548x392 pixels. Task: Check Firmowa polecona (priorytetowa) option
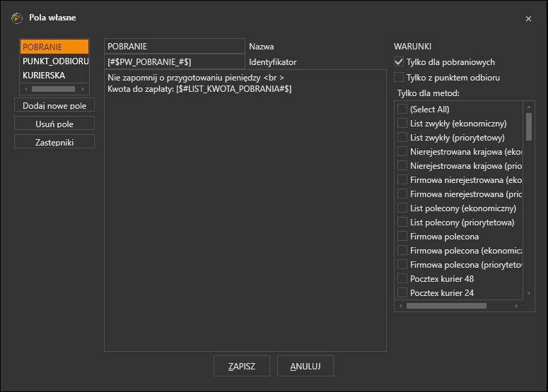(x=402, y=264)
